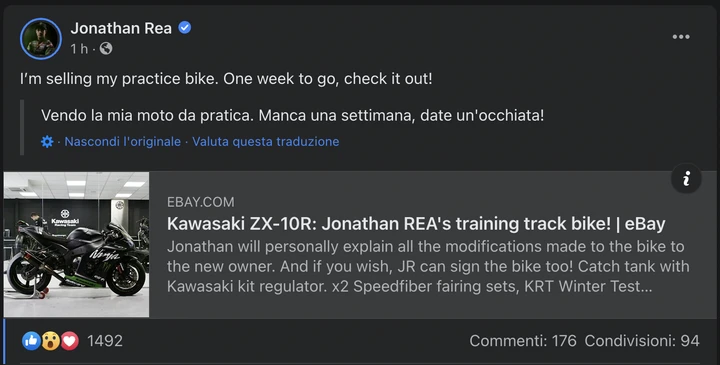Viewport: 720px width, 365px height.
Task: Open Jonathan Rea's profile picture
Action: [41, 39]
